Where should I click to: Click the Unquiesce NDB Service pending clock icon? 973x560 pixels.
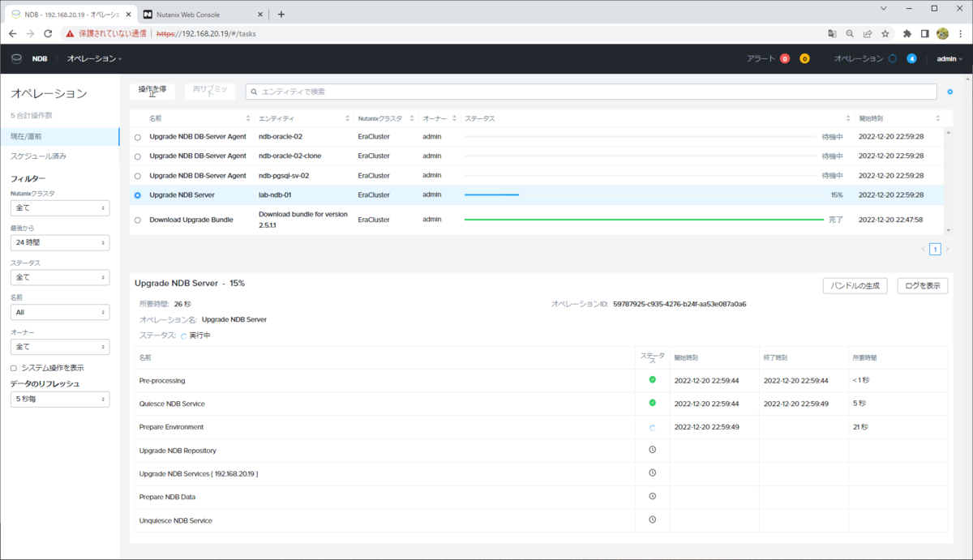tap(653, 519)
